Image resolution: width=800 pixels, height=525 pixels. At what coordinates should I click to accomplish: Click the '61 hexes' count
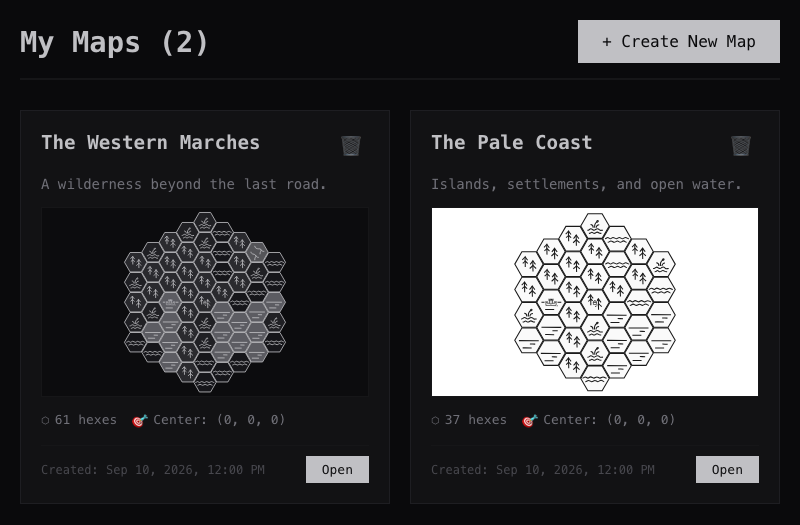pos(86,420)
